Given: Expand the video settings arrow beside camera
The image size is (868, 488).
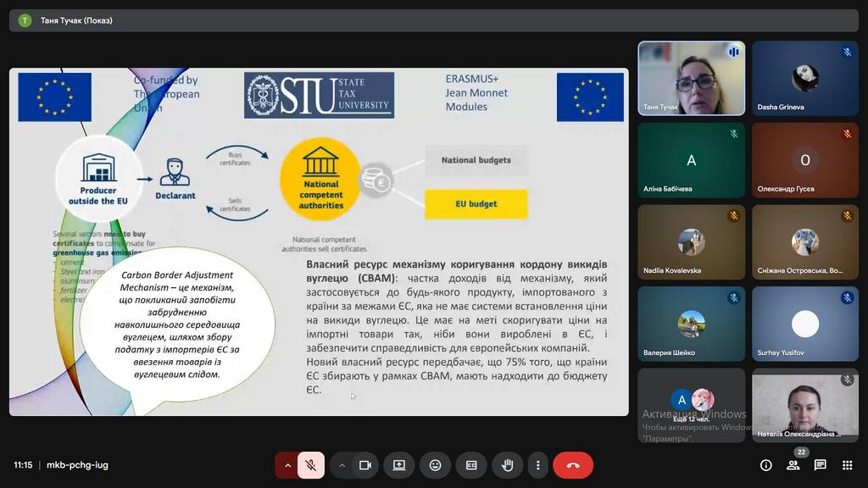Looking at the screenshot, I should point(342,465).
